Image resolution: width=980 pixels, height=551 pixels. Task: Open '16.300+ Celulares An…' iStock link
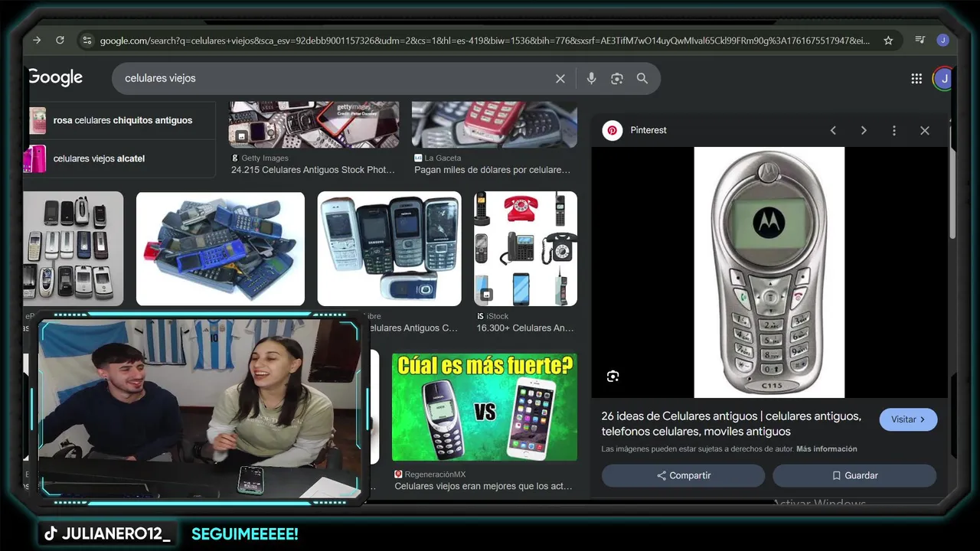pos(525,328)
